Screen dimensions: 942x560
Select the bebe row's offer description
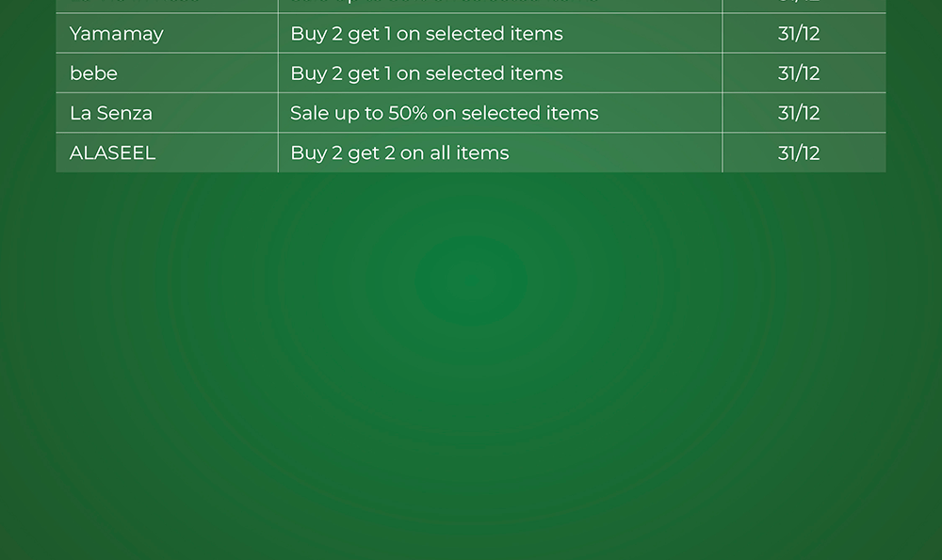tap(426, 73)
